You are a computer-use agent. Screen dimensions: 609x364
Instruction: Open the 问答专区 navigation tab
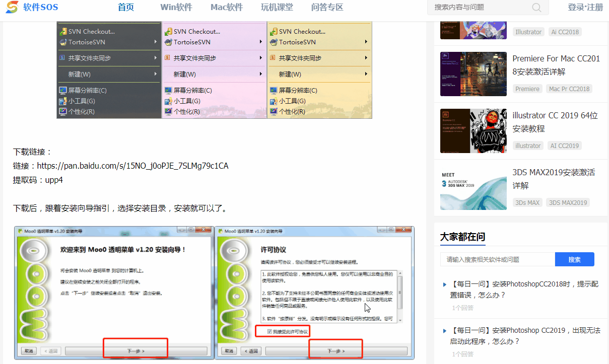(327, 7)
